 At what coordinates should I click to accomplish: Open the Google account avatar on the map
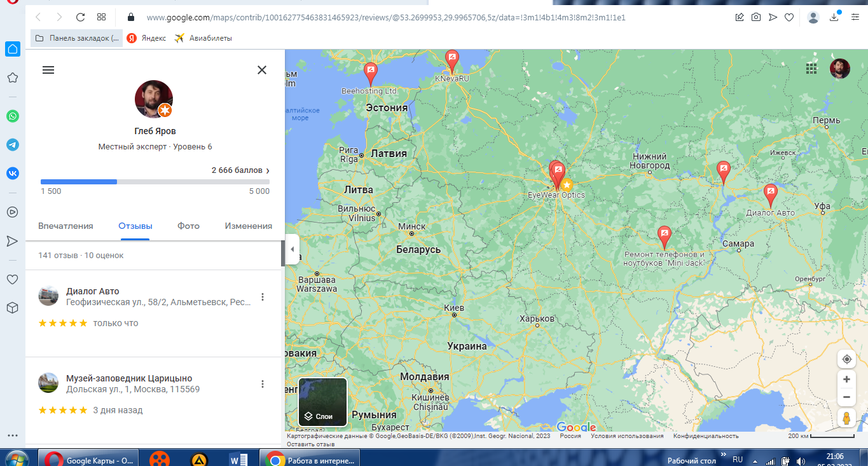point(840,69)
